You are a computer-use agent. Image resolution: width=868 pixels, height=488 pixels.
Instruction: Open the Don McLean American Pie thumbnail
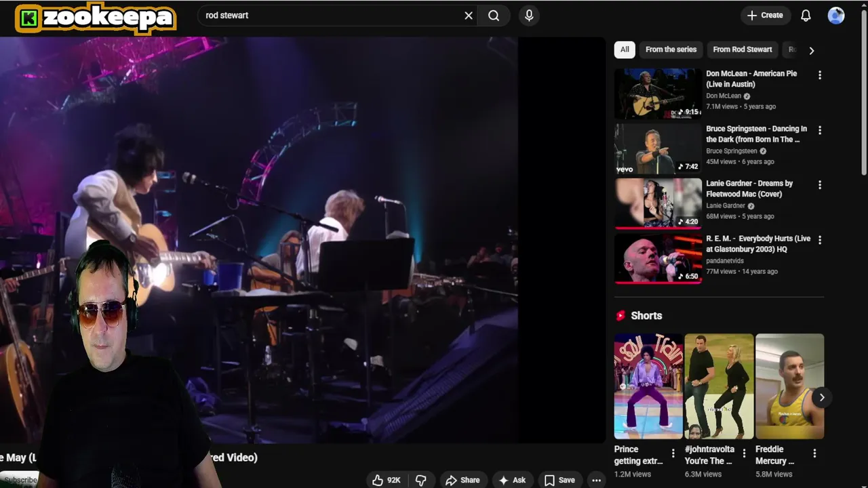coord(658,93)
